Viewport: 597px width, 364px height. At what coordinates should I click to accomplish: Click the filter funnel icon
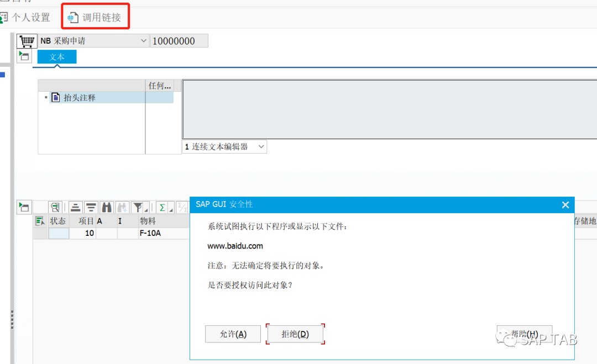(138, 207)
